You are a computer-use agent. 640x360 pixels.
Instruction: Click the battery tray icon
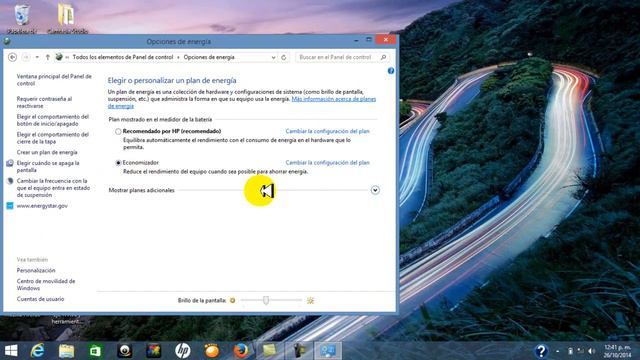click(570, 351)
